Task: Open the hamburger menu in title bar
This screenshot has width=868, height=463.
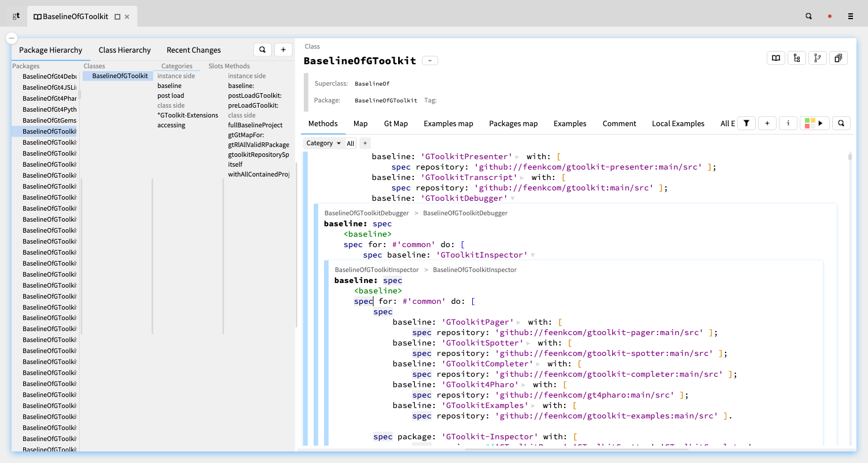Action: pos(851,16)
